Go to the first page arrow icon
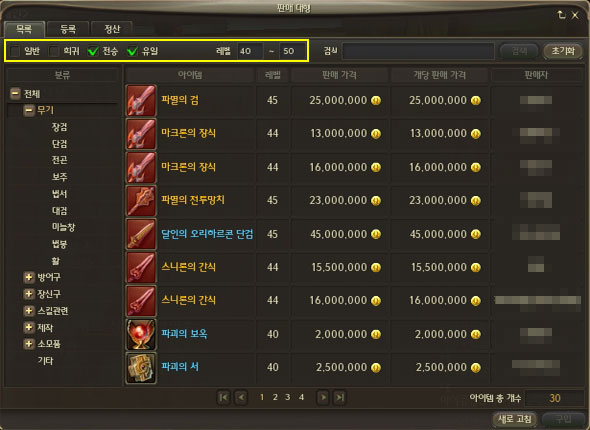Screen dimensions: 590x430 click(x=224, y=397)
